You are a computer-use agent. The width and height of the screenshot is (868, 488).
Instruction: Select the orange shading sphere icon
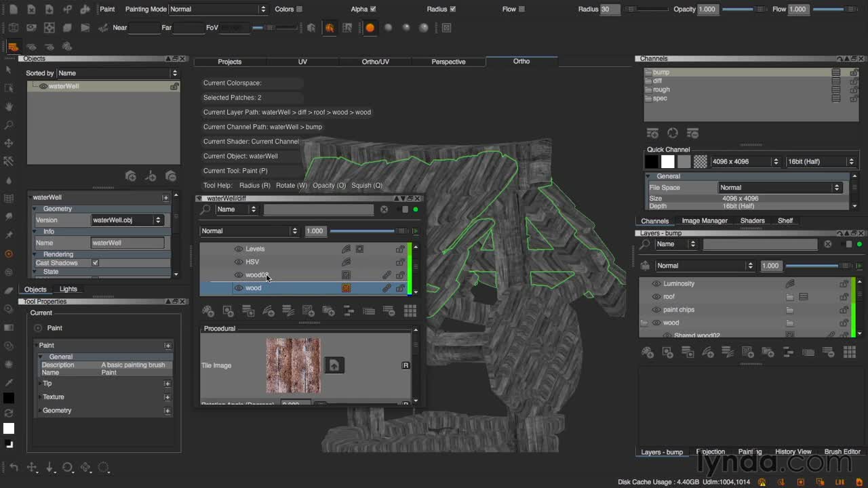[x=370, y=28]
